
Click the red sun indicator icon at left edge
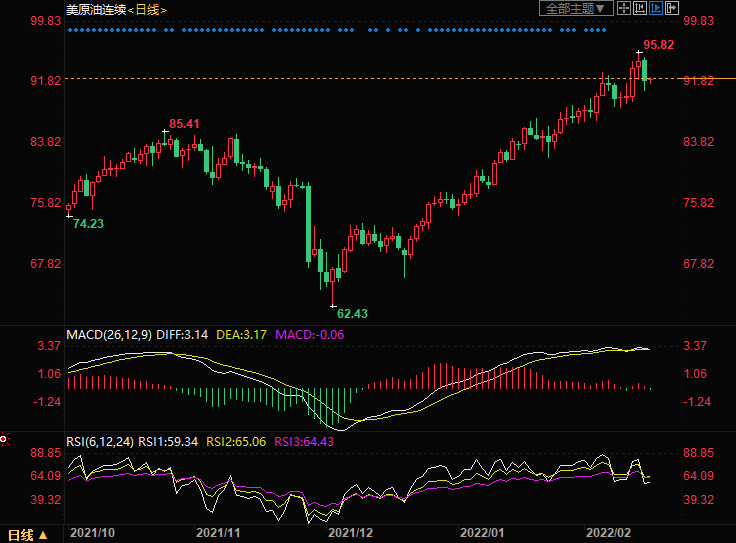coord(4,438)
